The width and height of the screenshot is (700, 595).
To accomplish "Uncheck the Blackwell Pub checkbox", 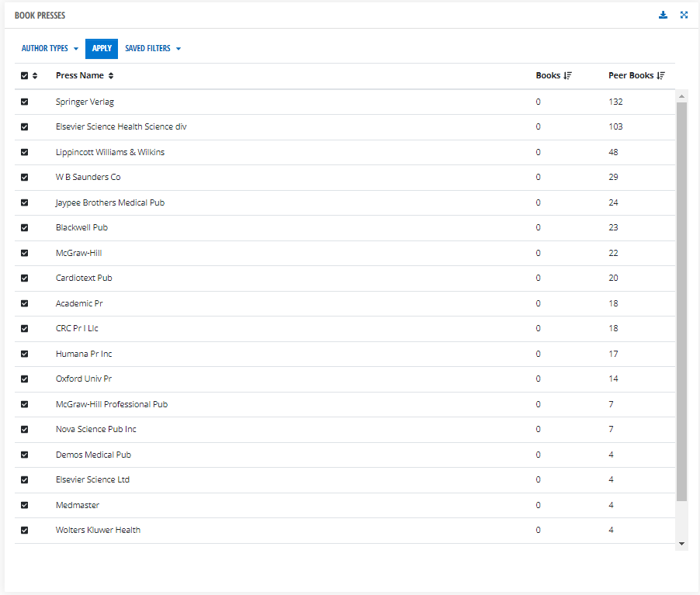I will pyautogui.click(x=25, y=227).
